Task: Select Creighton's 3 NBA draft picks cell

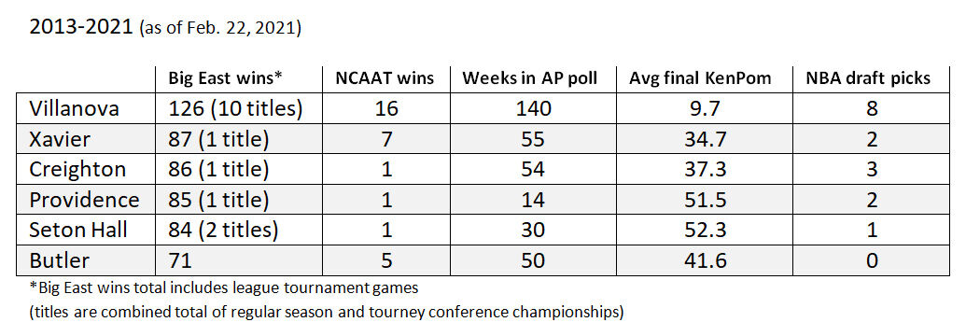Action: coord(871,169)
